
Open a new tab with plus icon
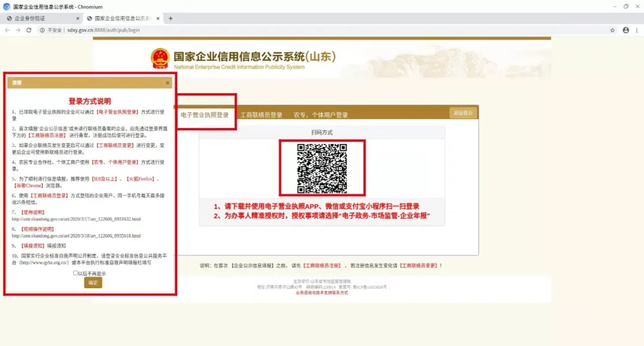[x=171, y=18]
